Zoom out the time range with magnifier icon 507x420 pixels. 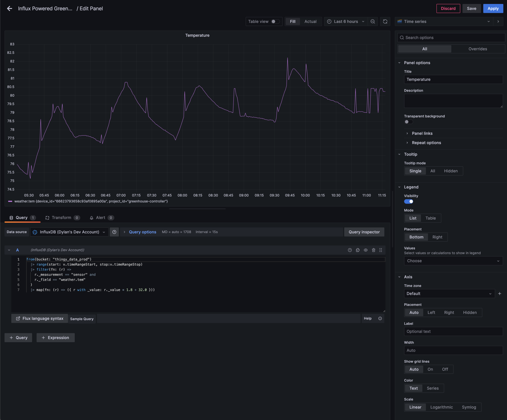372,21
